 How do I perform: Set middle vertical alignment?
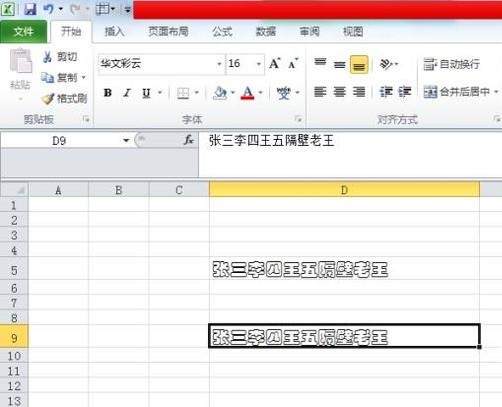(x=340, y=64)
